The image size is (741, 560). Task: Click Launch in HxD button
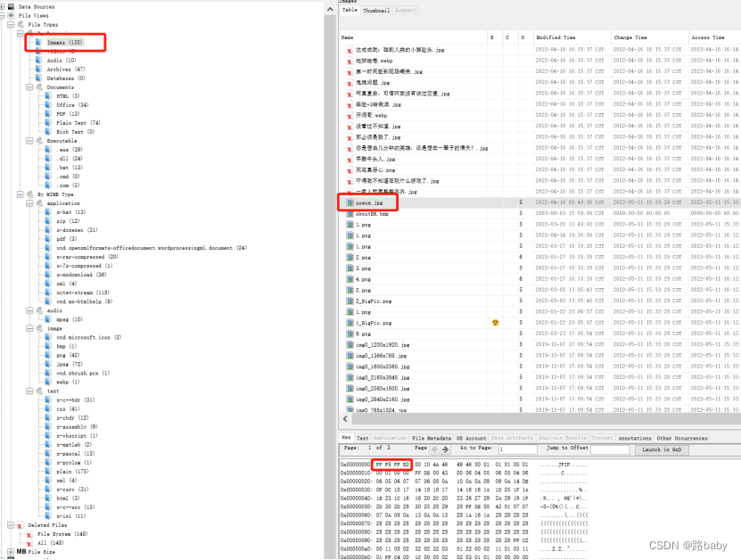point(662,450)
